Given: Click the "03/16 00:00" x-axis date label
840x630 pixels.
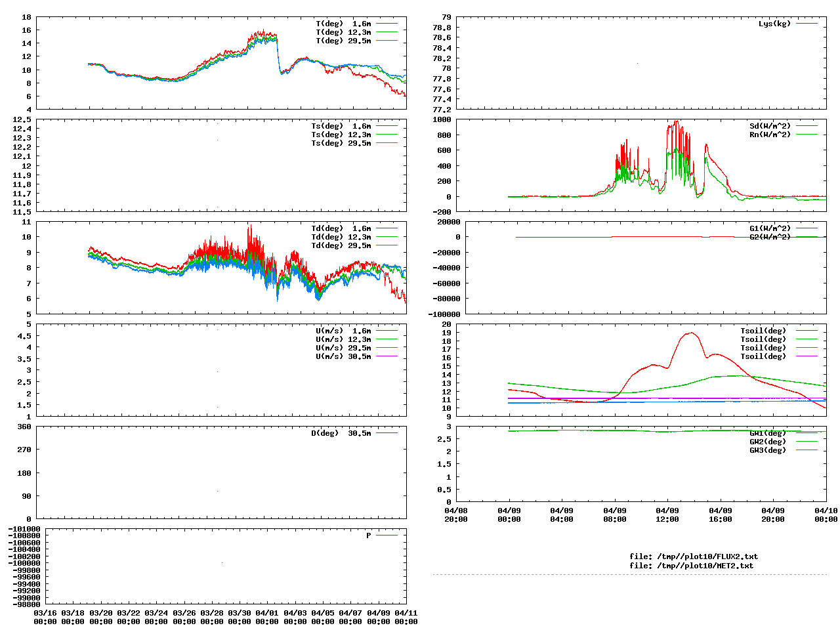Looking at the screenshot, I should pos(45,617).
